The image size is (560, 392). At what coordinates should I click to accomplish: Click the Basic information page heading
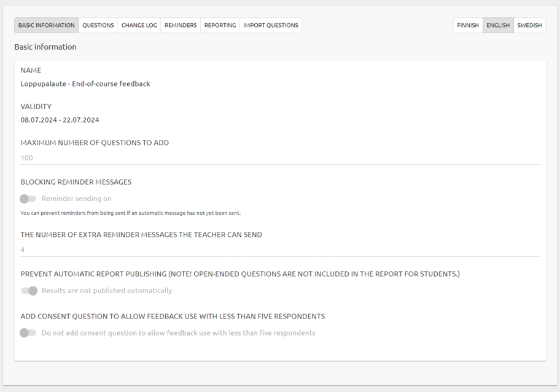pyautogui.click(x=45, y=47)
